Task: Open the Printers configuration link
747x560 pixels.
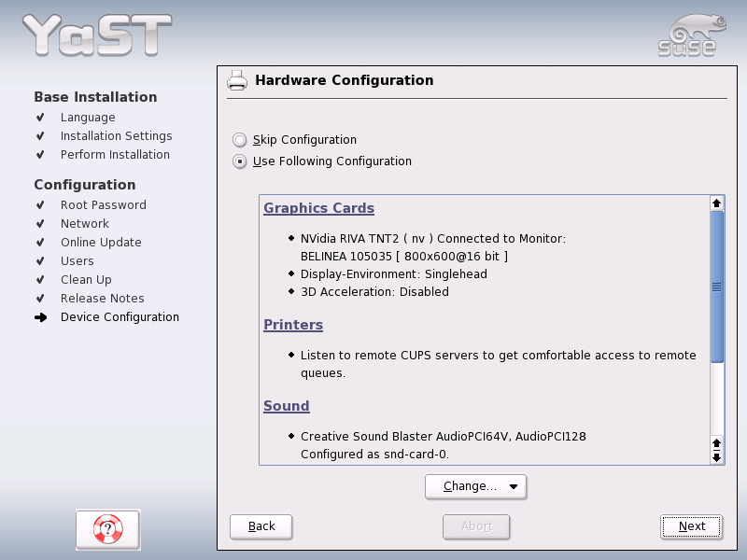Action: tap(293, 325)
